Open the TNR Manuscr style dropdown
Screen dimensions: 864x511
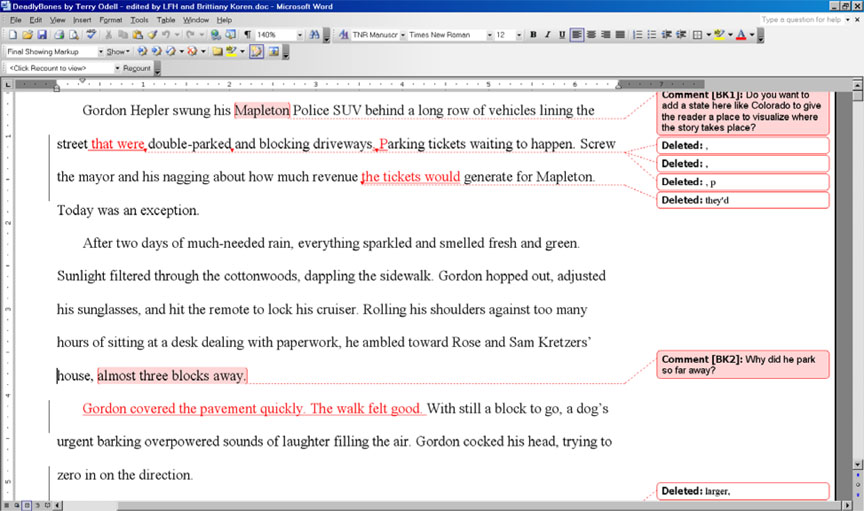[403, 35]
